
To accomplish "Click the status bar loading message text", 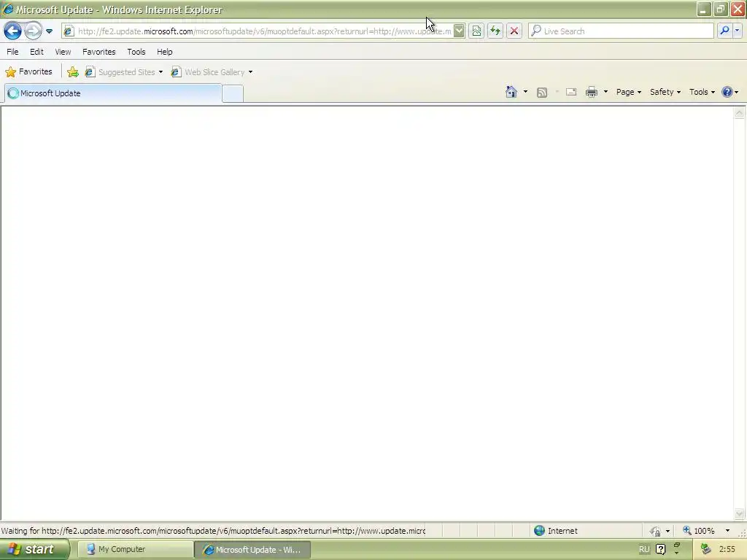I will [213, 531].
